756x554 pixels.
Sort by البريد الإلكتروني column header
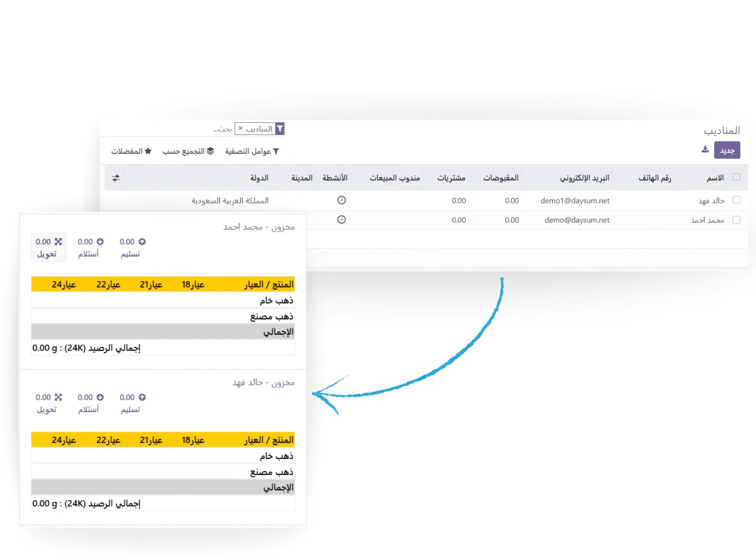(x=584, y=178)
